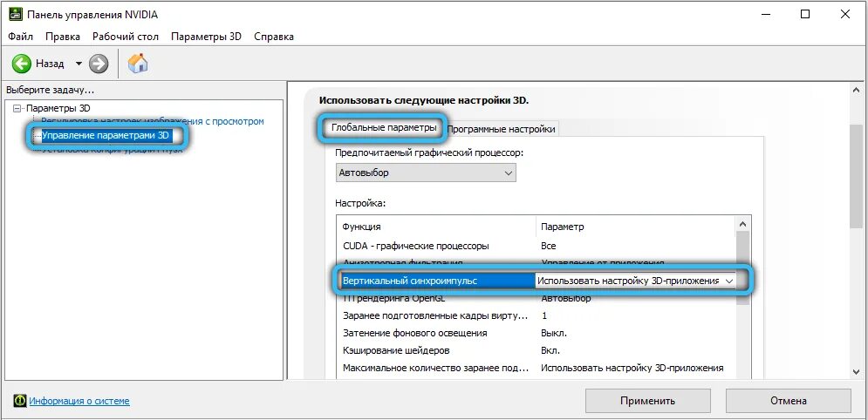The image size is (868, 420).
Task: Select Максимальное количество заранее под... row
Action: (x=537, y=368)
